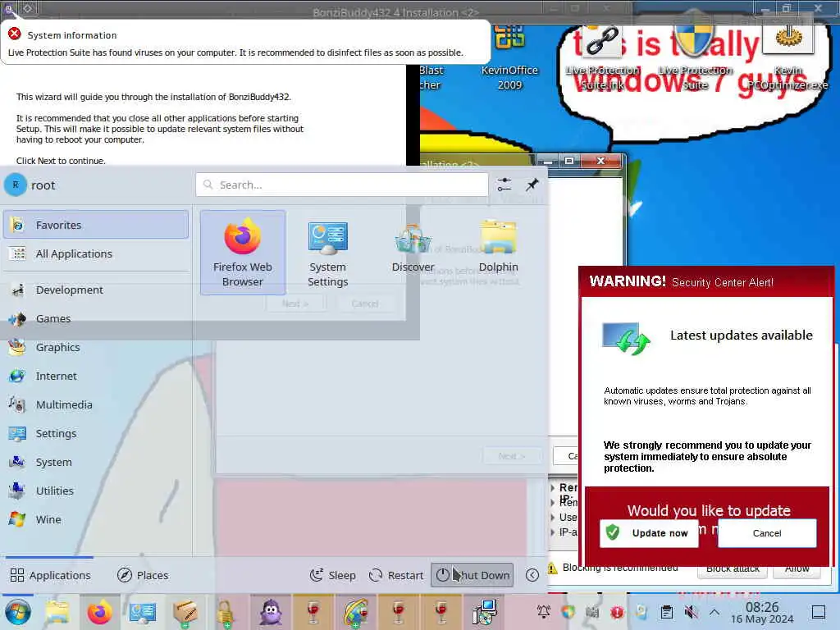
Task: Open System category in launcher
Action: tap(96, 462)
